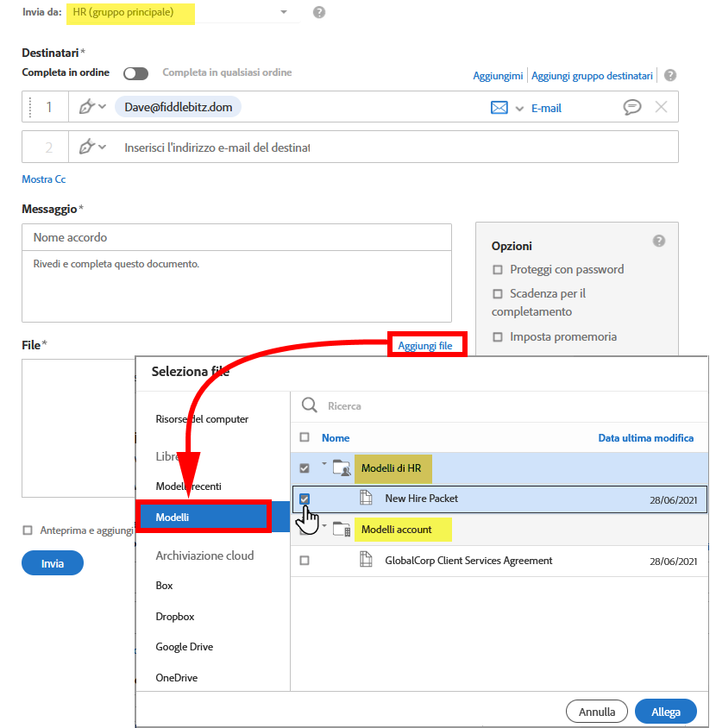Click the help icon in Opzioni panel
The image size is (716, 728).
659,241
